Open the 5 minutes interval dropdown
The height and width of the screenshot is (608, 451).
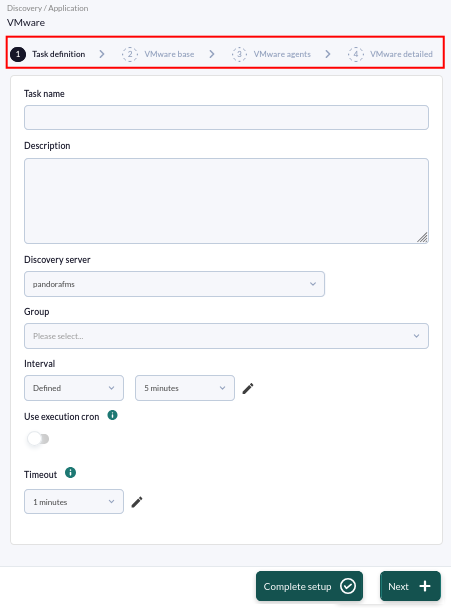[185, 388]
